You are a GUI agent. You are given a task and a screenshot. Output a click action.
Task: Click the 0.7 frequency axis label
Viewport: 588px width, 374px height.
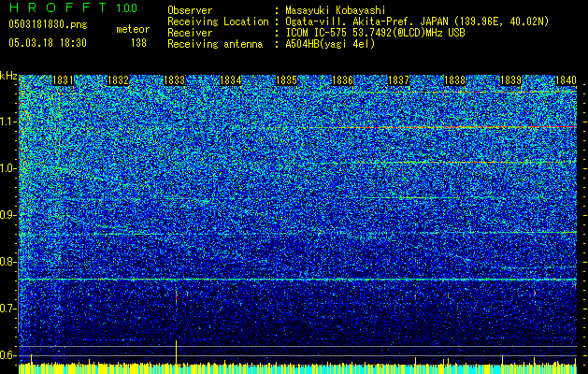[8, 309]
